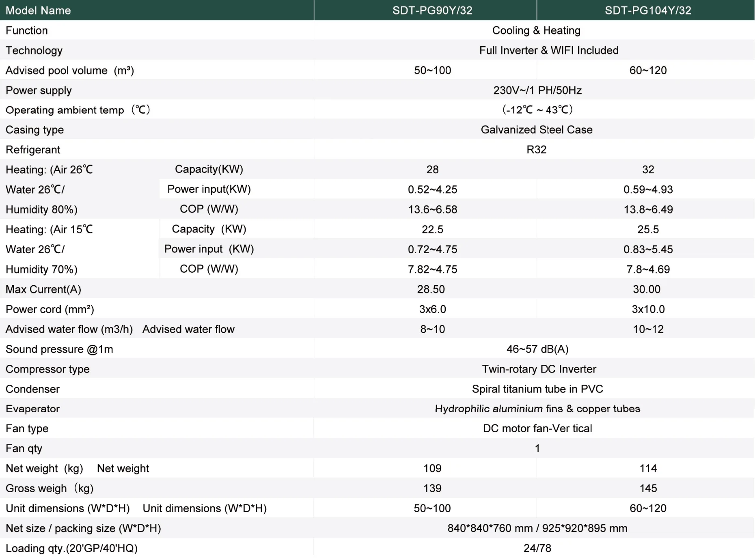Click the 'Max Current(A)' row label
Image resolution: width=755 pixels, height=560 pixels.
tap(43, 289)
